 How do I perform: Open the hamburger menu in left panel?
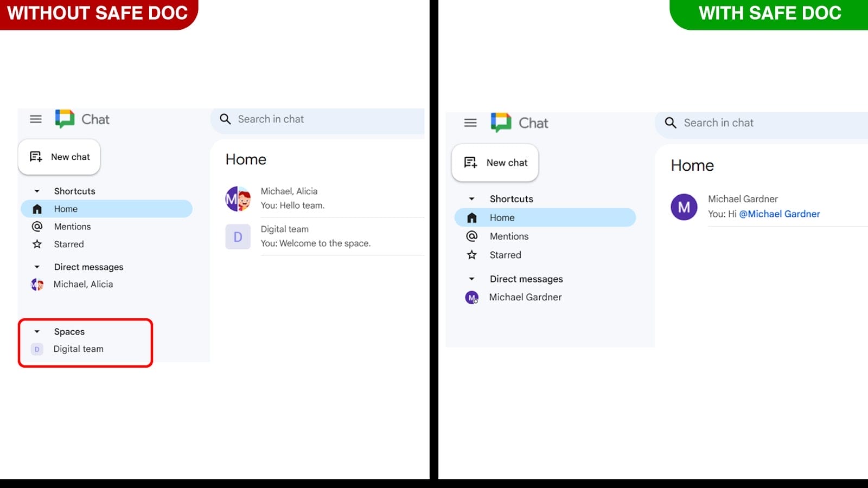[x=36, y=119]
